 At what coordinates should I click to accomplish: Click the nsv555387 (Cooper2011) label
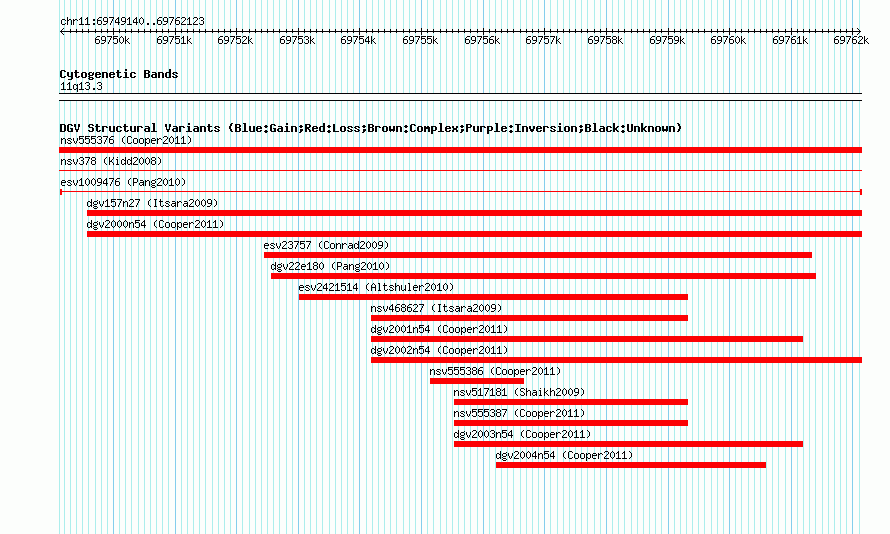pos(519,413)
